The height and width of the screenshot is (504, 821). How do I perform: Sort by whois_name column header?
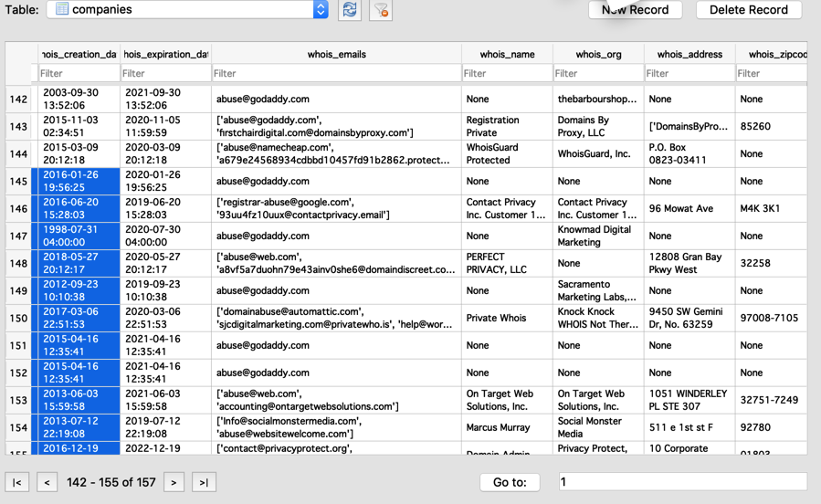507,54
